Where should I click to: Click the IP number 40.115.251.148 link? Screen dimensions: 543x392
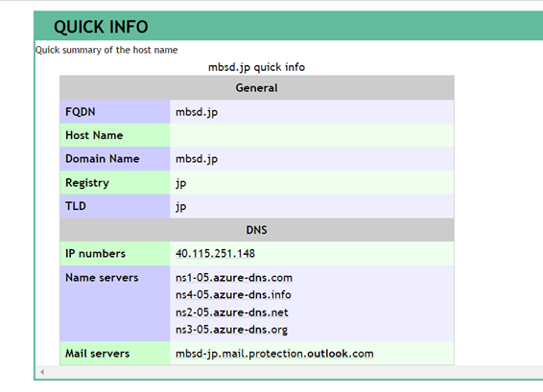pos(215,254)
